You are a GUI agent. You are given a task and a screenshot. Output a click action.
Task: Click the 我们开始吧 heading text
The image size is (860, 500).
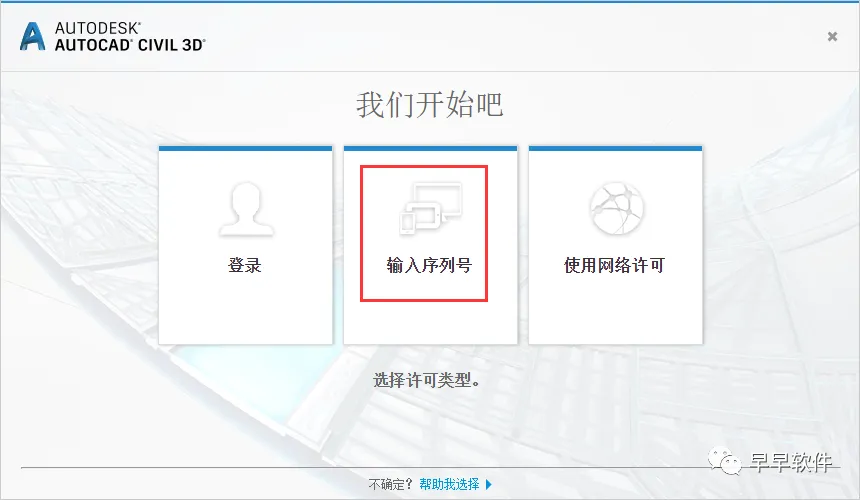point(429,104)
